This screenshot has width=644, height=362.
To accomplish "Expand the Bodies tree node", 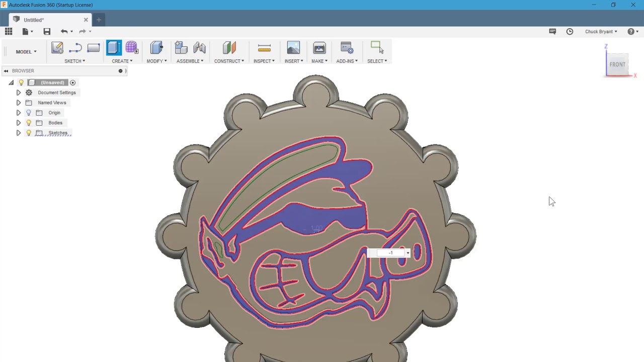I will click(19, 123).
